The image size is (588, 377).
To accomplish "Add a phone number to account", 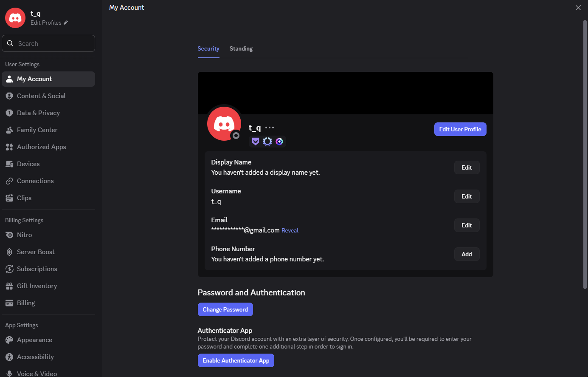I will click(467, 254).
